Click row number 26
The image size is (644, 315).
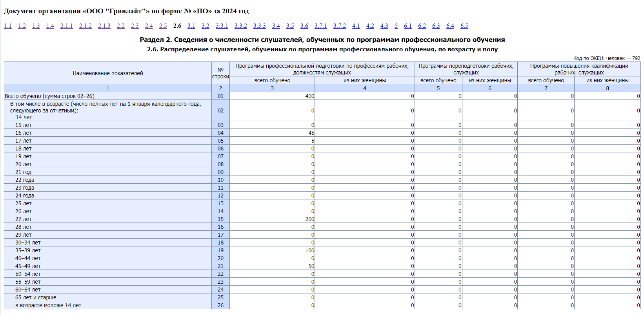coord(220,305)
